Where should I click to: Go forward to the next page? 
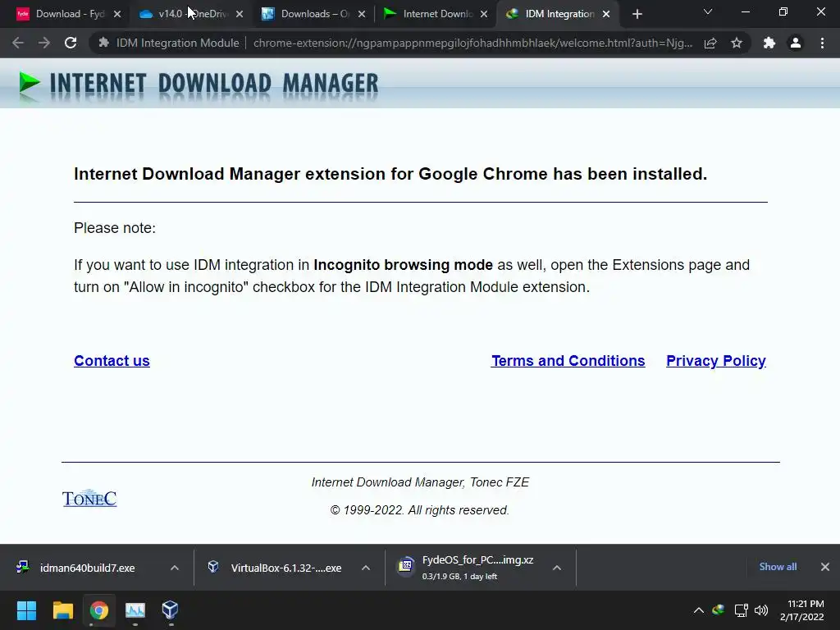pyautogui.click(x=44, y=43)
